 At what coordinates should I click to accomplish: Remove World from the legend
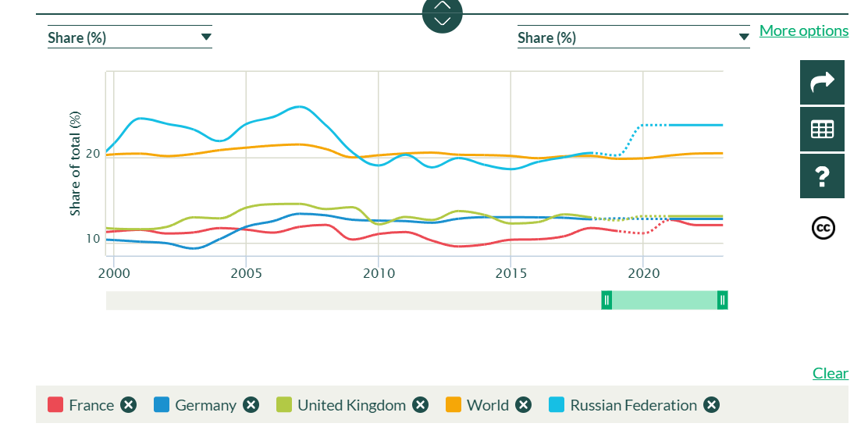523,404
